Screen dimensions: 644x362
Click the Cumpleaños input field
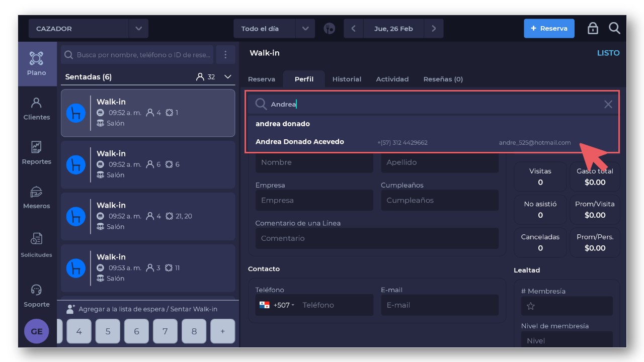pyautogui.click(x=440, y=200)
